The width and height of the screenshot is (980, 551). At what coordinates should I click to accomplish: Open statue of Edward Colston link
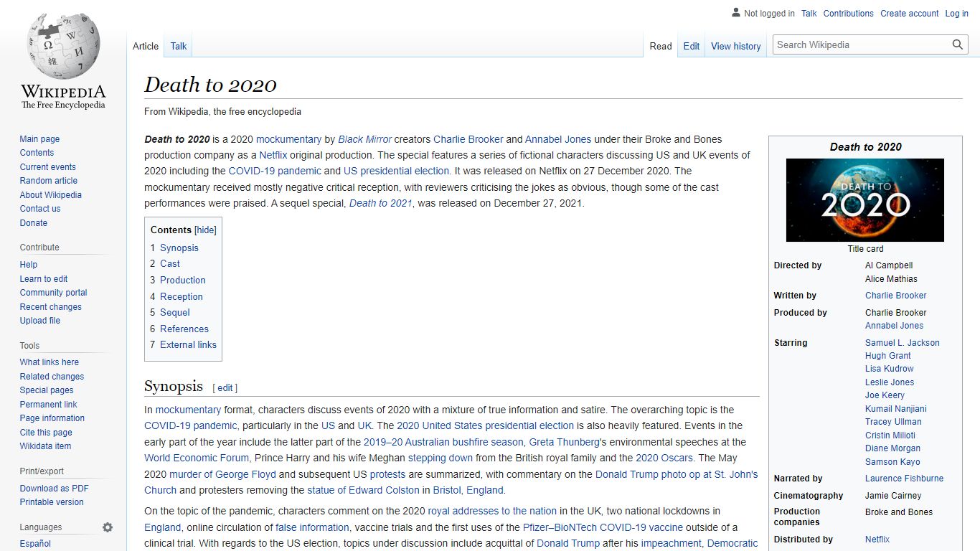click(x=363, y=490)
